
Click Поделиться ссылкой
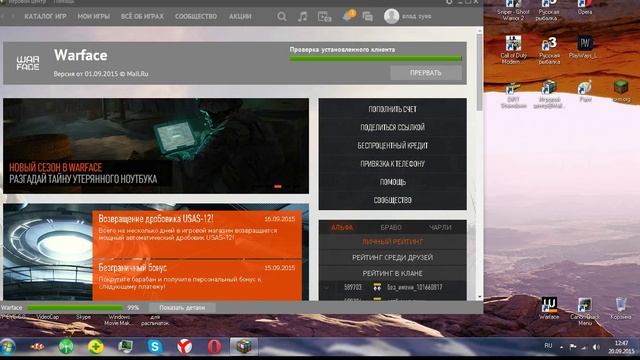392,127
